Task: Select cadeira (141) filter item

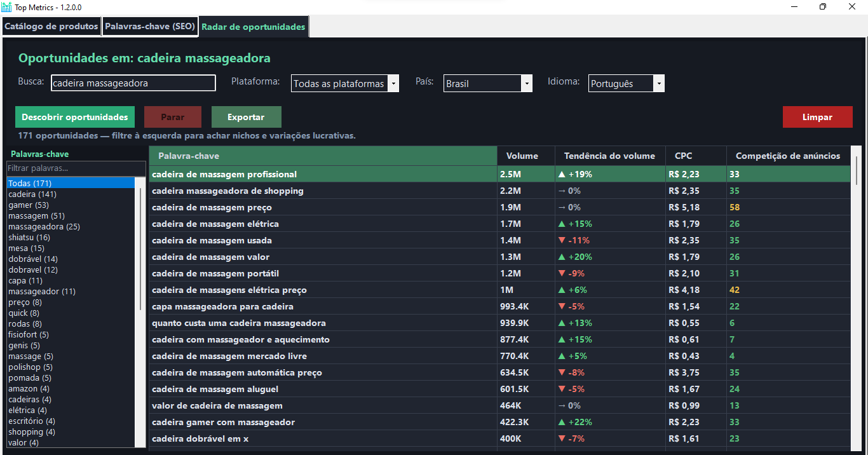Action: [71, 194]
